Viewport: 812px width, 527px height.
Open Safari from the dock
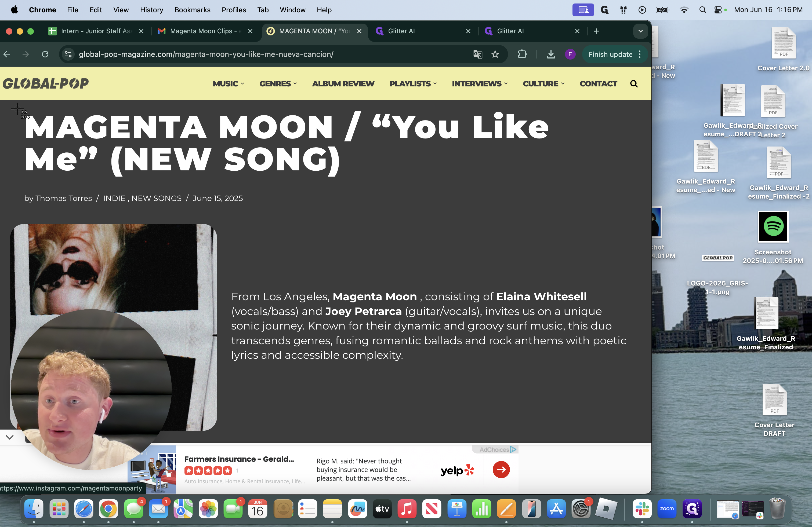click(84, 509)
